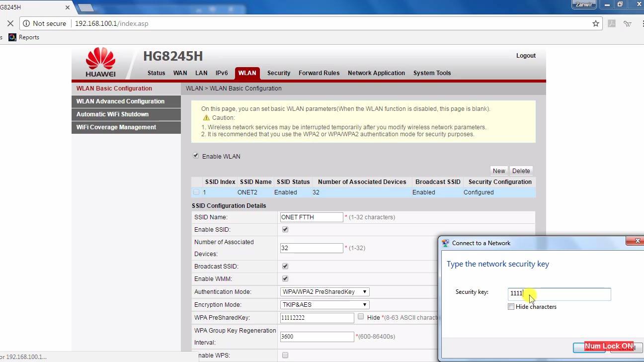Open a new browser tab

[x=85, y=7]
